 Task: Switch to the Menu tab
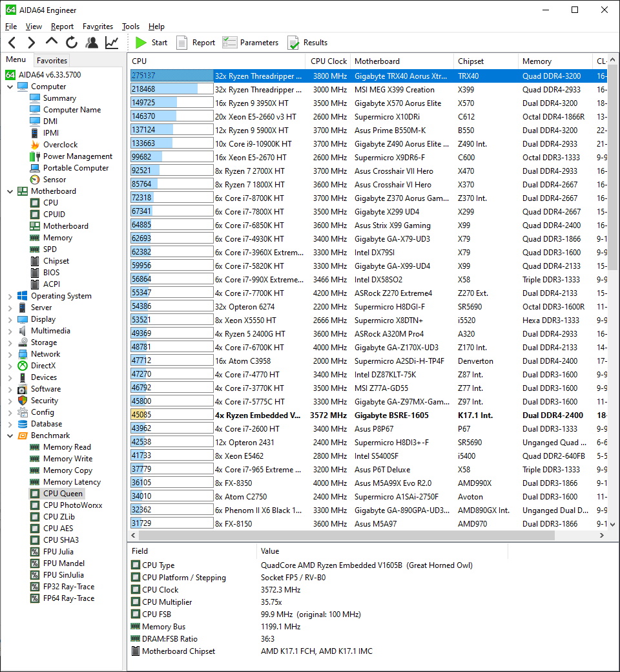(x=16, y=59)
